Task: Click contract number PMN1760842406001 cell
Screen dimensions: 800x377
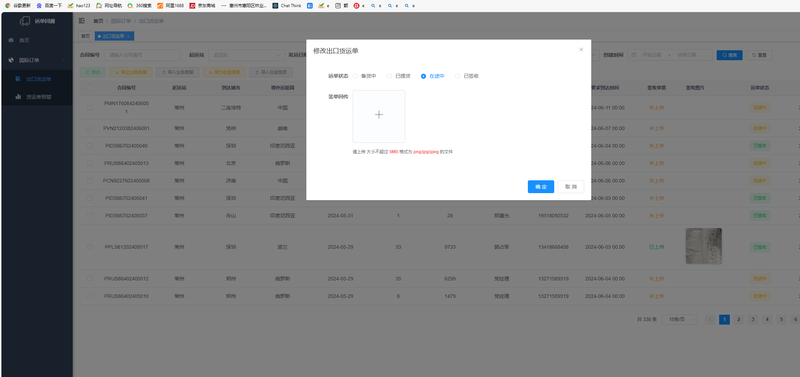Action: 126,108
